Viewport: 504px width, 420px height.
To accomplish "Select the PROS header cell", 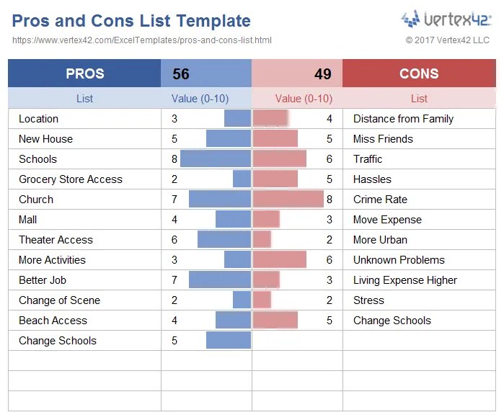I will click(x=84, y=73).
